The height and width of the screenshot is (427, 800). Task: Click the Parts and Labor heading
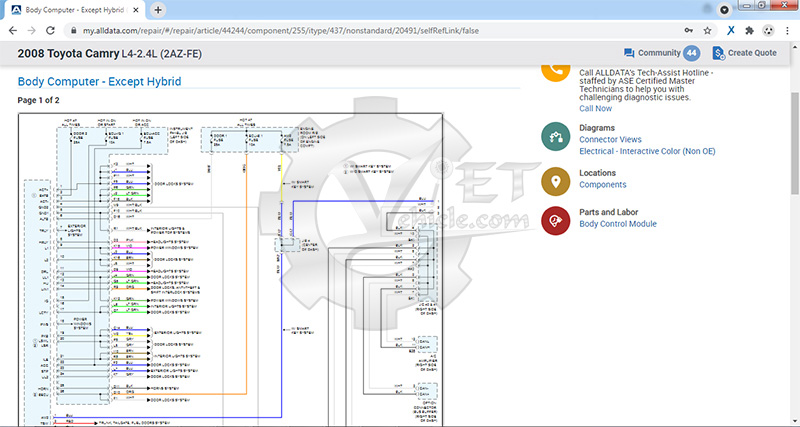(x=609, y=212)
